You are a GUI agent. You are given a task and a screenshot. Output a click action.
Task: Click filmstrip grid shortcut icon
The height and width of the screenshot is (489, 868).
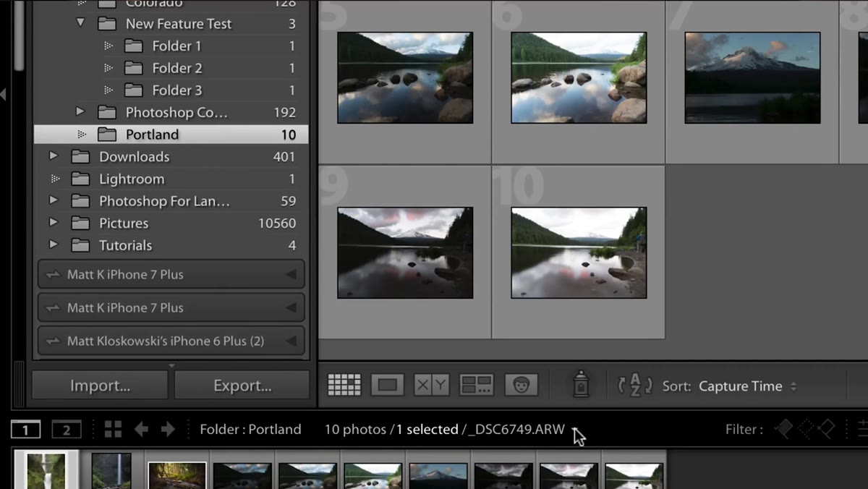click(x=113, y=430)
